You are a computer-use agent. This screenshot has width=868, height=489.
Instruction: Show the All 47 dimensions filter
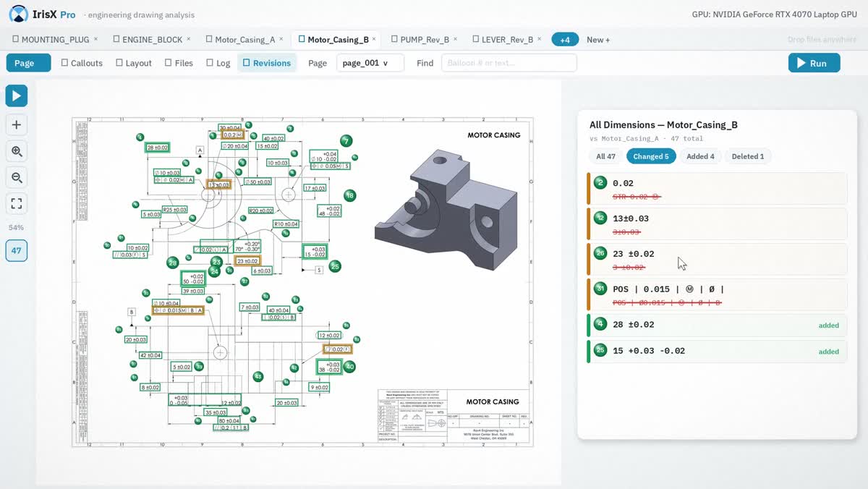point(606,156)
